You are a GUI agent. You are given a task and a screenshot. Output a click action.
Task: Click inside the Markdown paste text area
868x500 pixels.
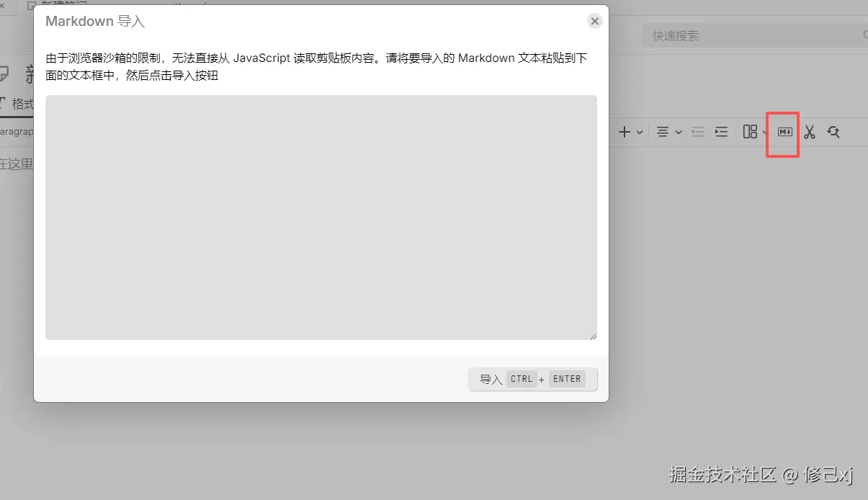321,216
